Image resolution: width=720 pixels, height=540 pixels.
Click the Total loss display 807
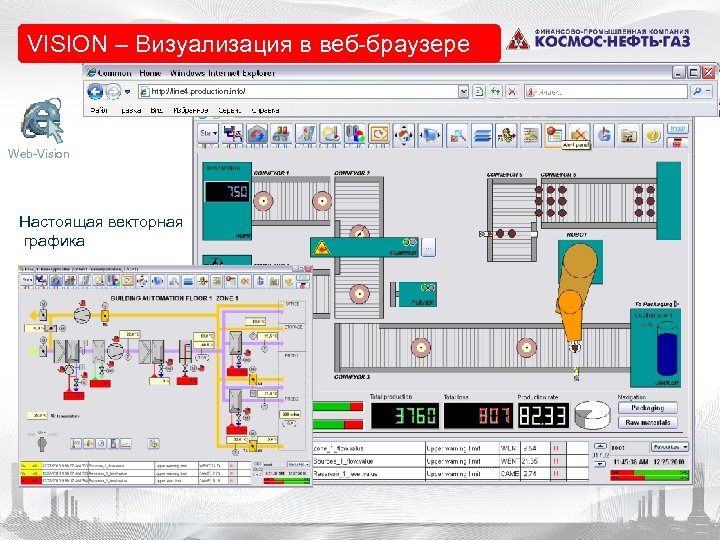[478, 416]
